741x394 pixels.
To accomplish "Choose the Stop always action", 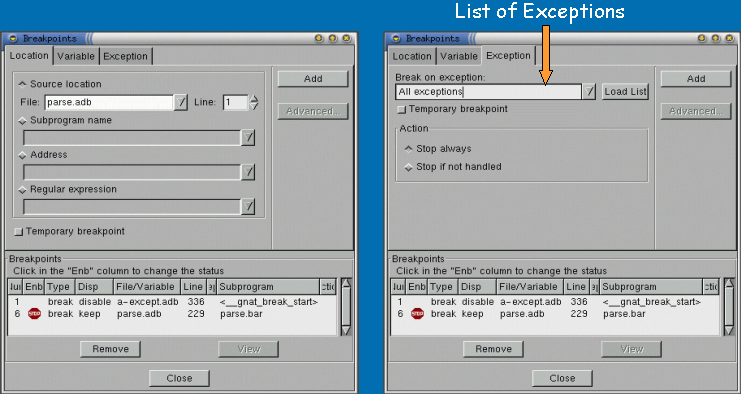I will pos(409,149).
